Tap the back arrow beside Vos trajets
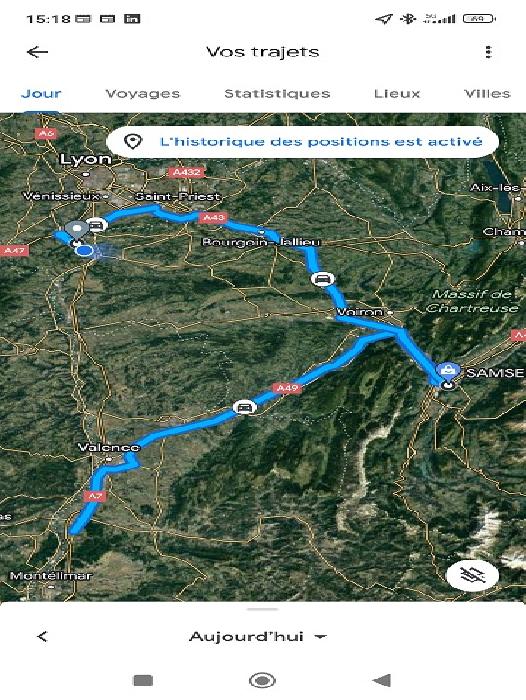 point(38,52)
